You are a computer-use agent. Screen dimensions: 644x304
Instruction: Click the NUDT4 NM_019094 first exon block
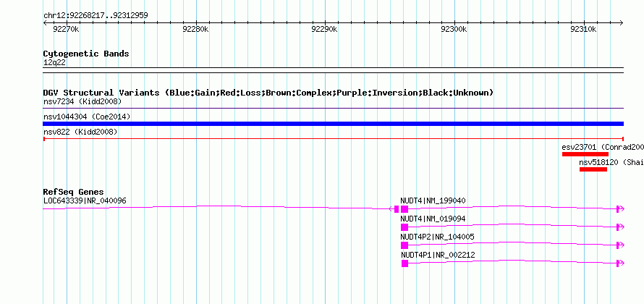click(404, 227)
